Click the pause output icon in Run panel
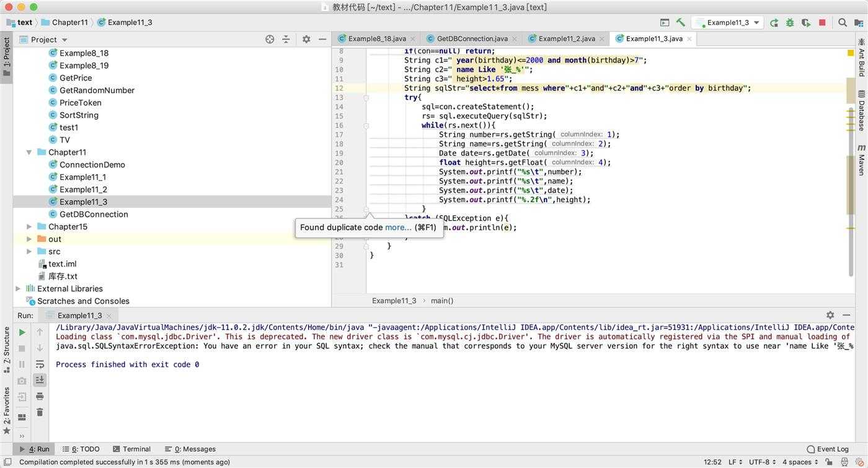Viewport: 868px width, 468px height. 22,364
